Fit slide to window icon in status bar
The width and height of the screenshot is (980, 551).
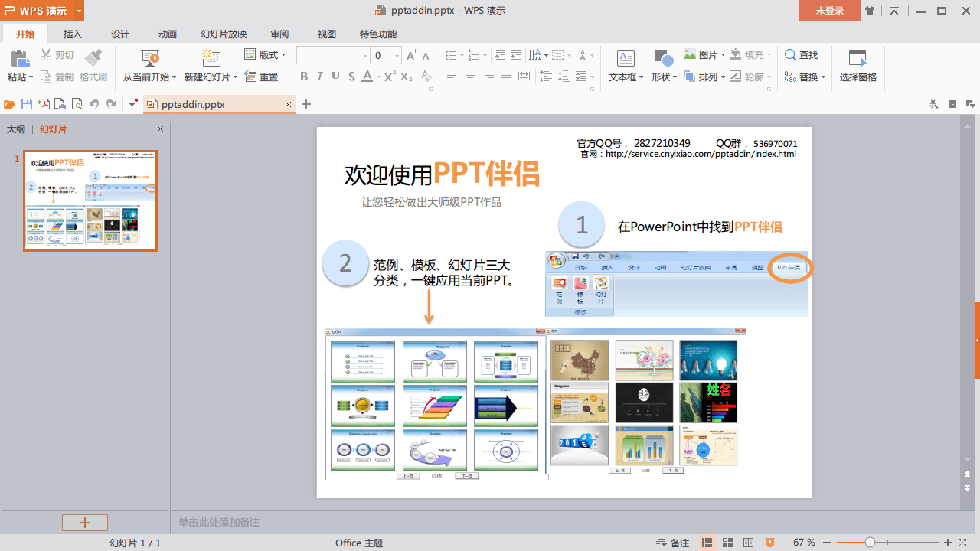962,543
